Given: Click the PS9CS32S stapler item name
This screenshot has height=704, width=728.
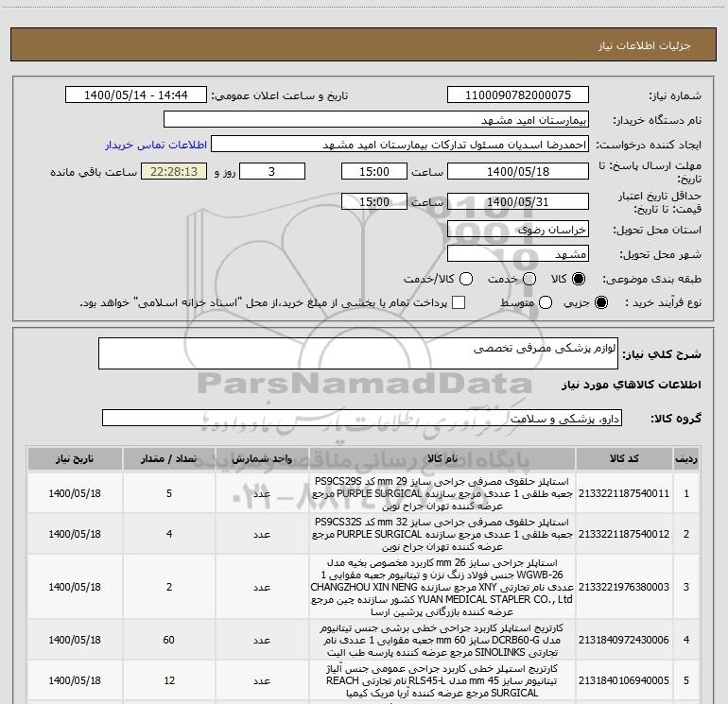Looking at the screenshot, I should click(442, 534).
